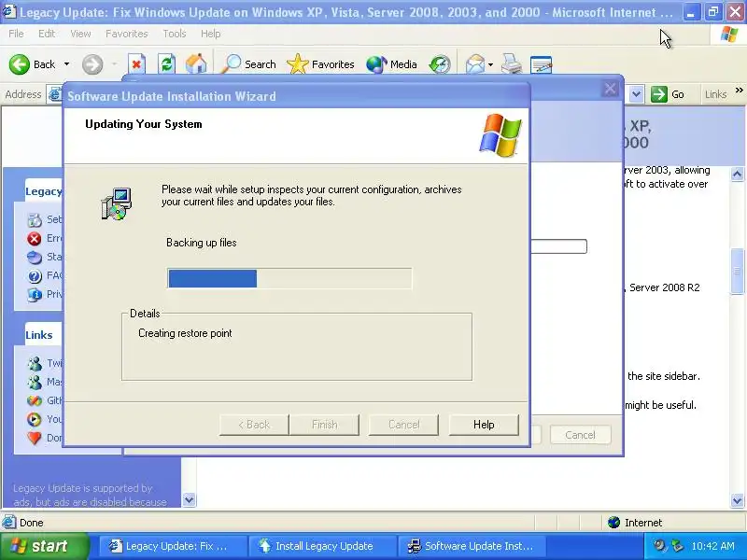Expand the Forward button history dropdown arrow

click(x=114, y=64)
